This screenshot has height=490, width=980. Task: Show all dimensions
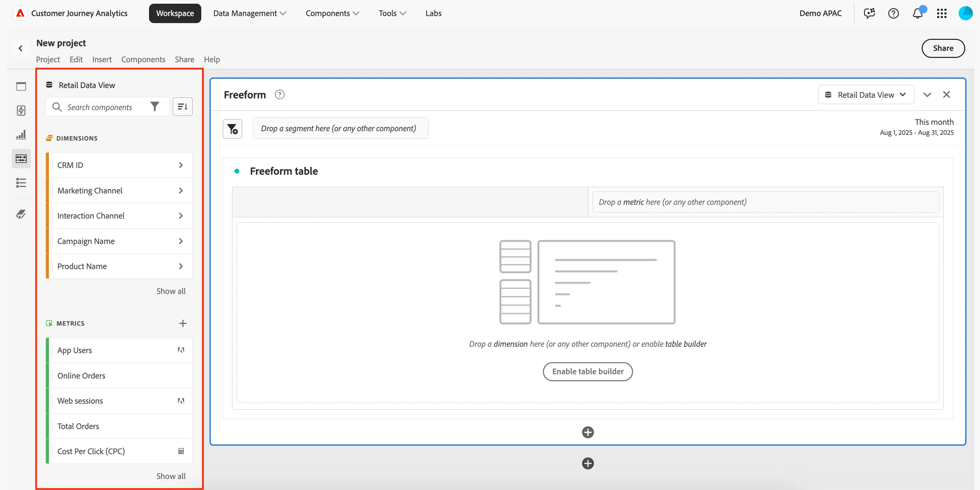click(x=171, y=291)
